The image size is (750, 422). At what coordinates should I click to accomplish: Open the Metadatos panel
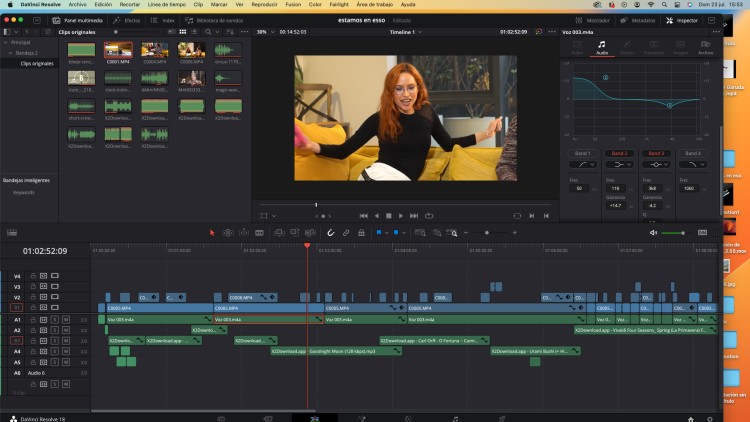click(638, 21)
